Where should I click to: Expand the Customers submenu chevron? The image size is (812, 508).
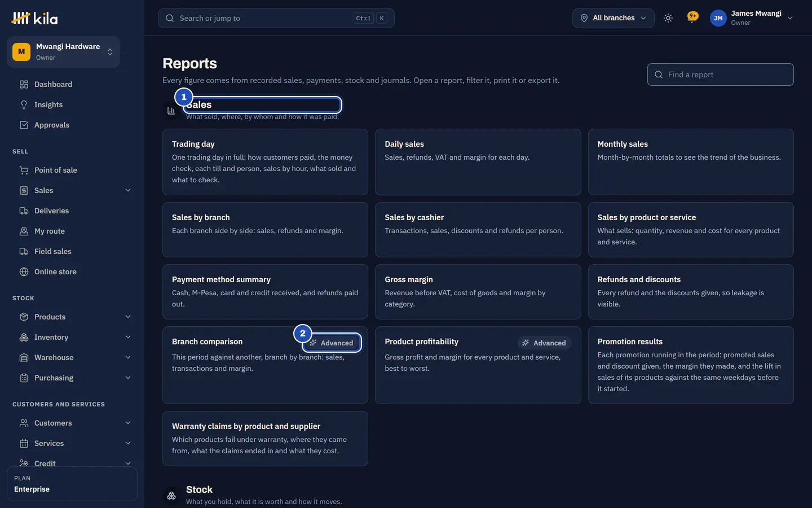[128, 423]
